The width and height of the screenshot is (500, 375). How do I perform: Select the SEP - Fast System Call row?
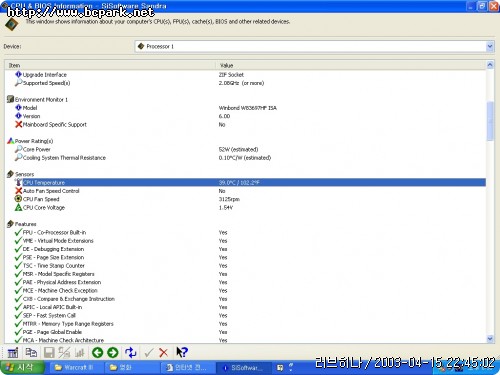coord(245,315)
